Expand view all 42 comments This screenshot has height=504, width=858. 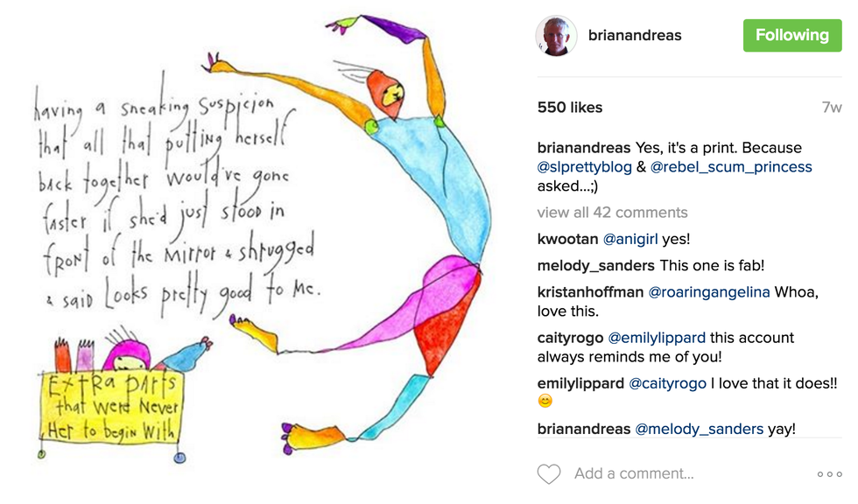[612, 212]
